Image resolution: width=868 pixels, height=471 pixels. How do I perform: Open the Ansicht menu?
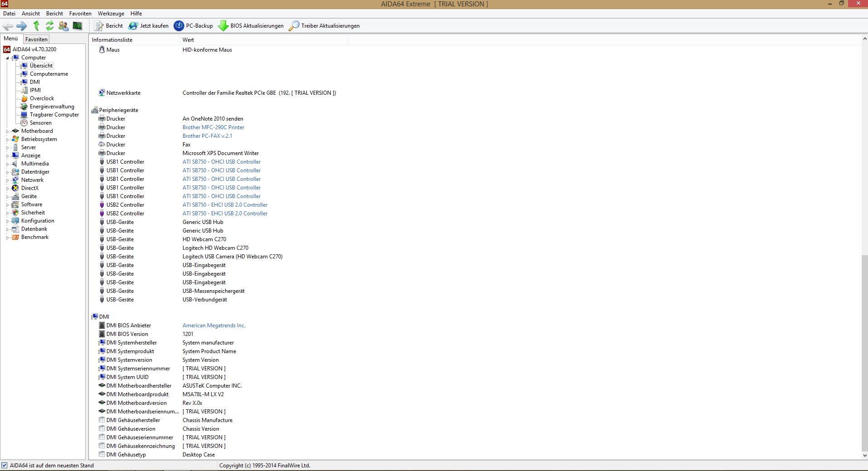point(31,14)
